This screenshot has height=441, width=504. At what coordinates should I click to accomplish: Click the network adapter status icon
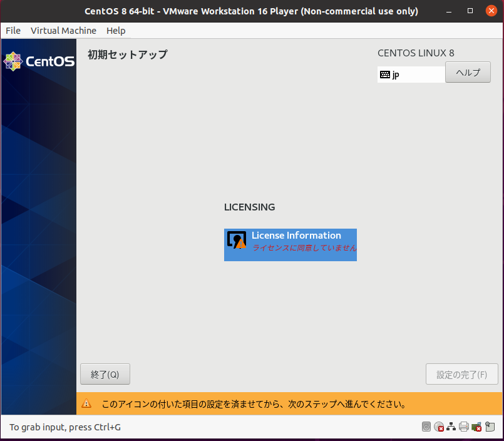click(x=451, y=427)
